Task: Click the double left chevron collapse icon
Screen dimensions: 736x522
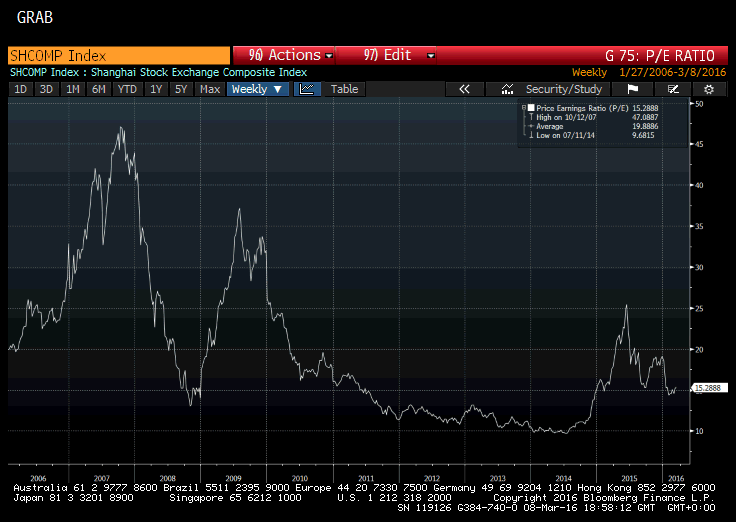Action: click(x=464, y=89)
